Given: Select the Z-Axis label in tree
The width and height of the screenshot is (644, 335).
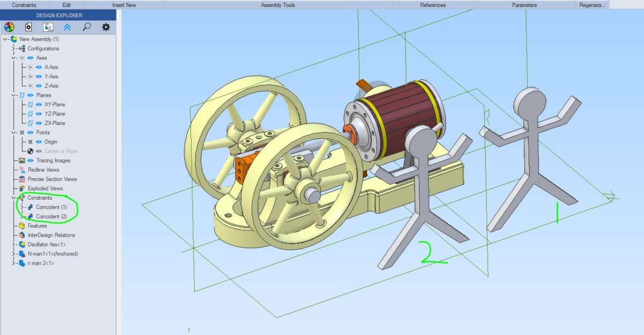Looking at the screenshot, I should [51, 85].
